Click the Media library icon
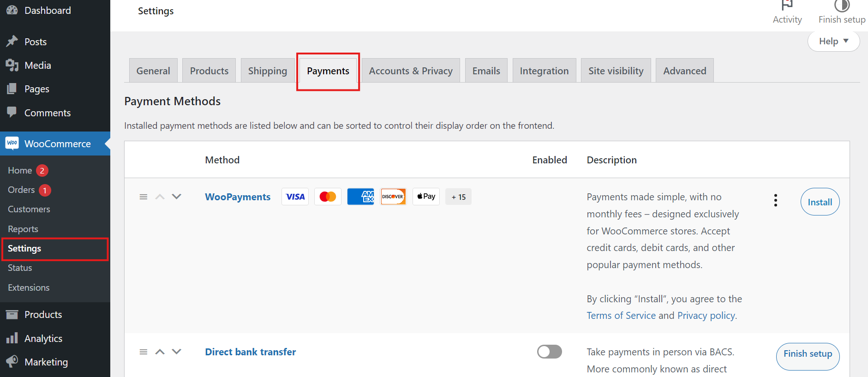Screen dimensions: 868x377 (12, 65)
